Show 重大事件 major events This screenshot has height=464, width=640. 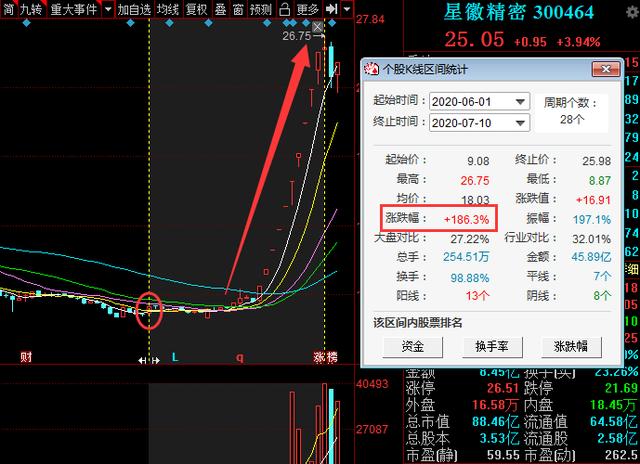tap(74, 9)
